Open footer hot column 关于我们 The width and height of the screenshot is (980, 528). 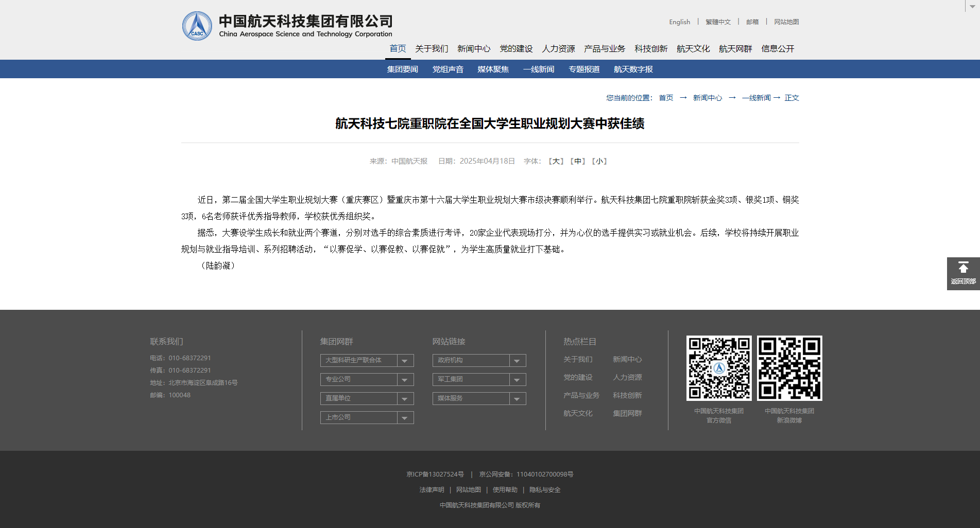pos(578,359)
